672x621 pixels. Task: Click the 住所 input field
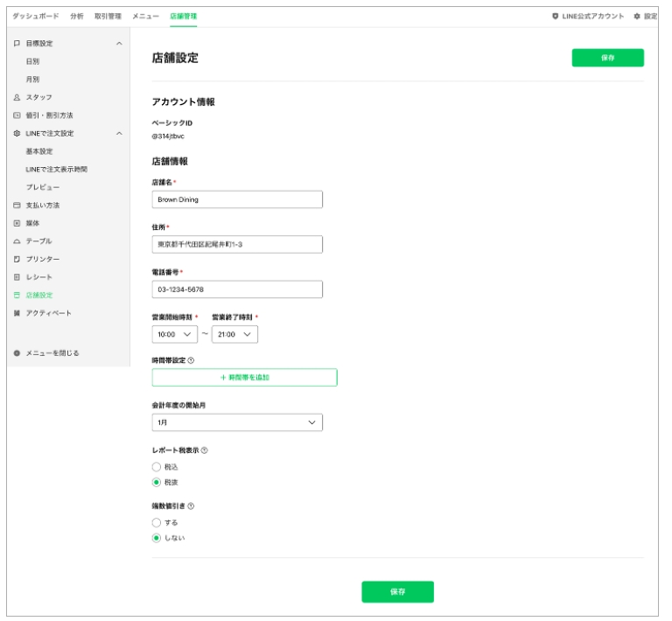[237, 245]
